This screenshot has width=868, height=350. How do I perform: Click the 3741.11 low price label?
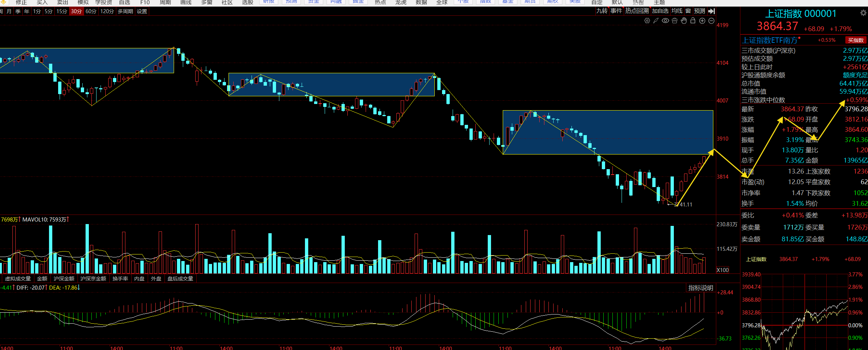pos(683,204)
